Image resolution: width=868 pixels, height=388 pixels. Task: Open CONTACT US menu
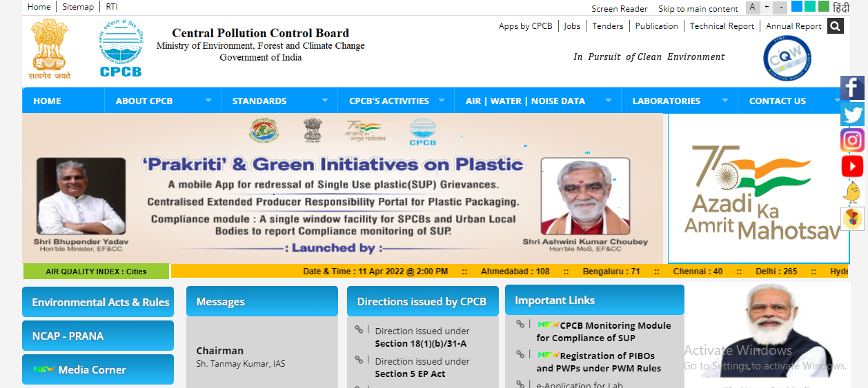(x=778, y=101)
